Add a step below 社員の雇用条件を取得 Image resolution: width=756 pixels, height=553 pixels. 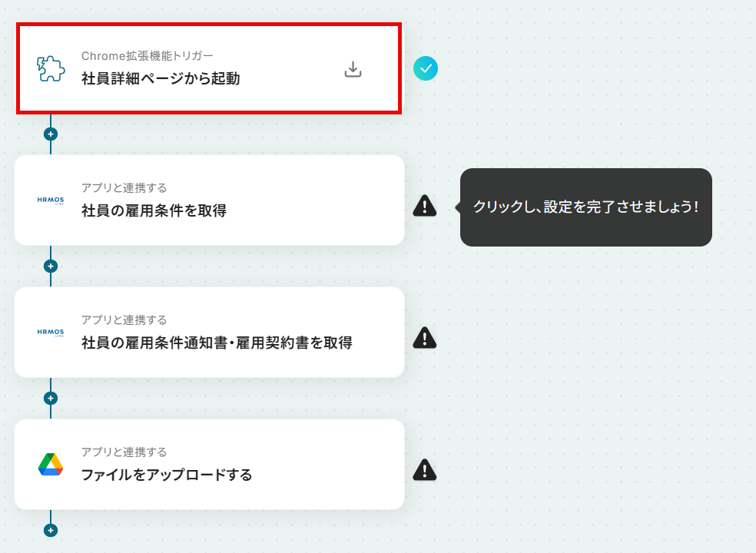(51, 267)
